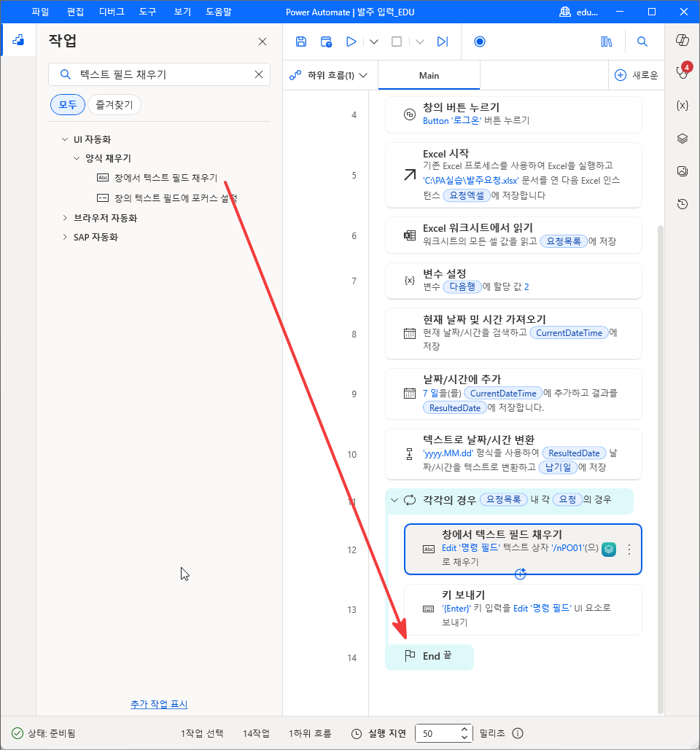Open the more options dots on step 12
The height and width of the screenshot is (750, 700).
629,550
